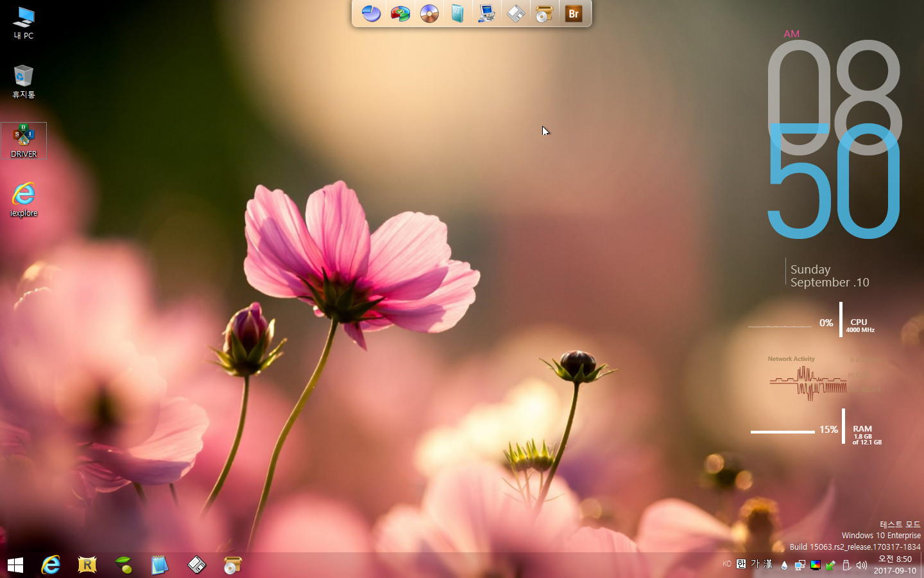Click the show desktop strip at taskbar end
The width and height of the screenshot is (924, 578).
coord(922,565)
